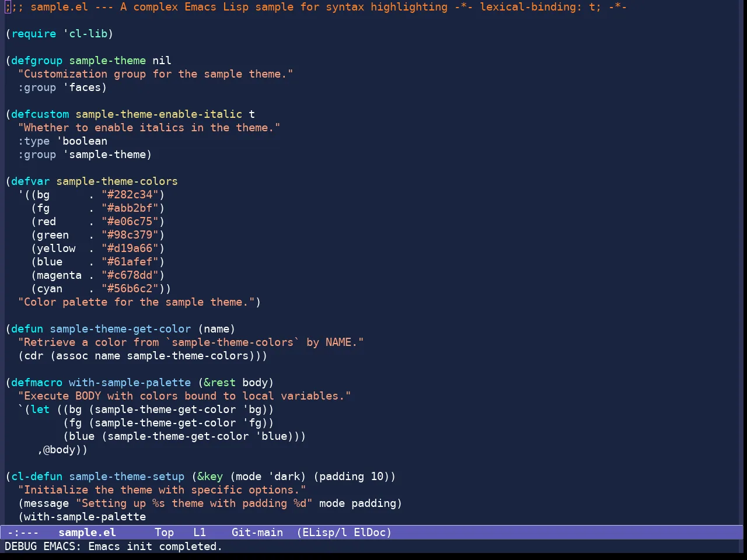Image resolution: width=747 pixels, height=560 pixels.
Task: Click the defvar keyword
Action: pyautogui.click(x=30, y=181)
